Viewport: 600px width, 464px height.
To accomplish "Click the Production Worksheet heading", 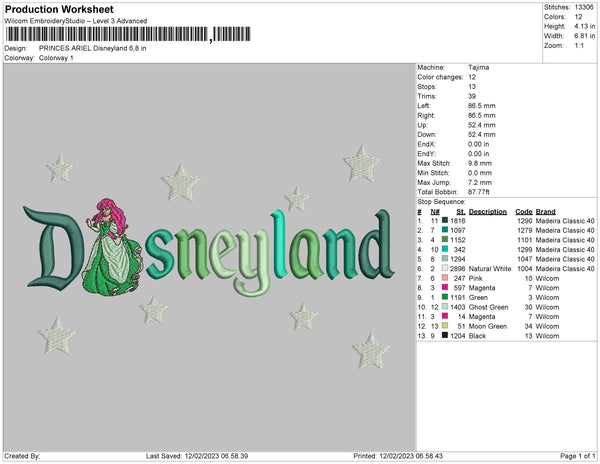I will (59, 9).
